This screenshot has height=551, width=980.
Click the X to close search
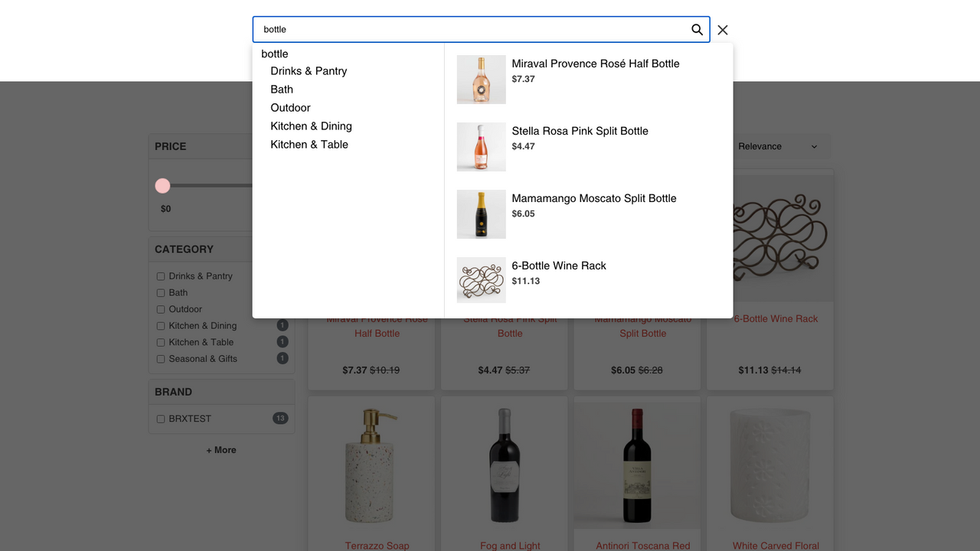click(722, 30)
